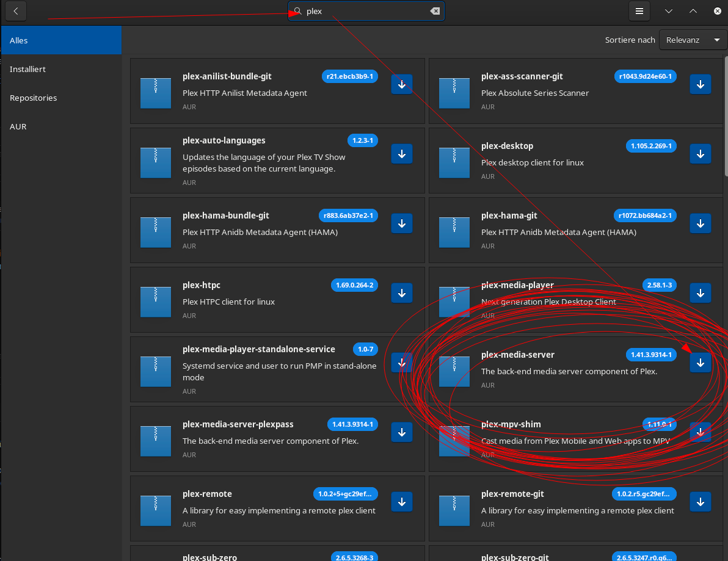Viewport: 728px width, 561px height.
Task: Click 'Plex HTPC client for linux' description
Action: 228,302
